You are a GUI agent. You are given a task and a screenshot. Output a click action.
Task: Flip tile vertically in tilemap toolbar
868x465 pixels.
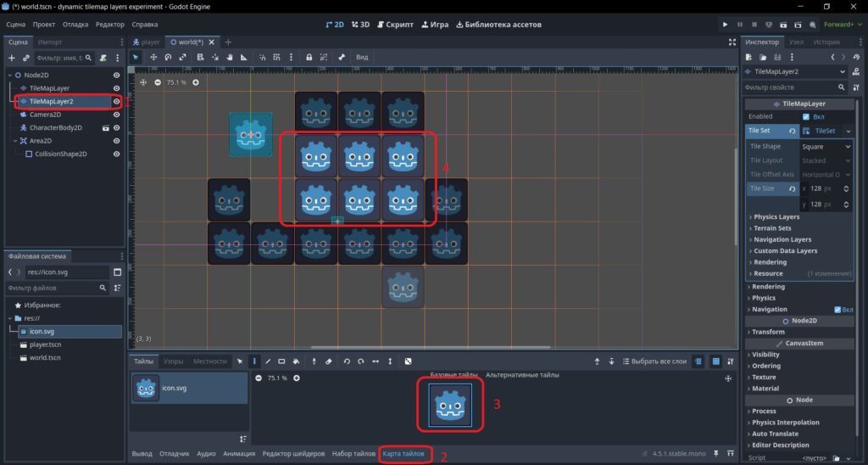390,361
